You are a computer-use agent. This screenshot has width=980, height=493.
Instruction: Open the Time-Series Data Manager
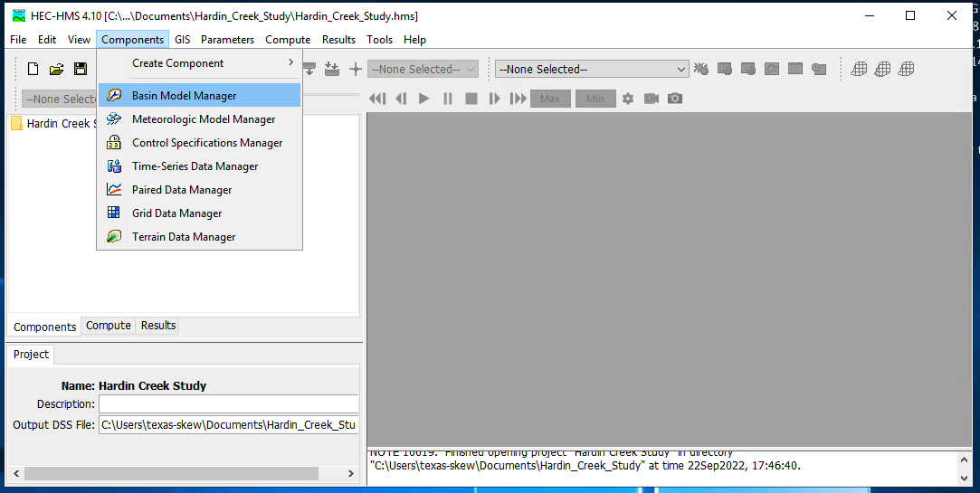(199, 166)
